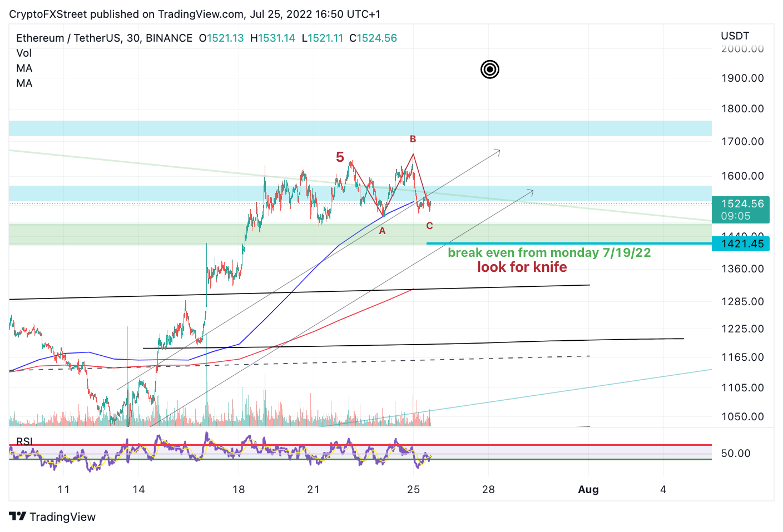Click the Elliott wave label B

coord(413,138)
